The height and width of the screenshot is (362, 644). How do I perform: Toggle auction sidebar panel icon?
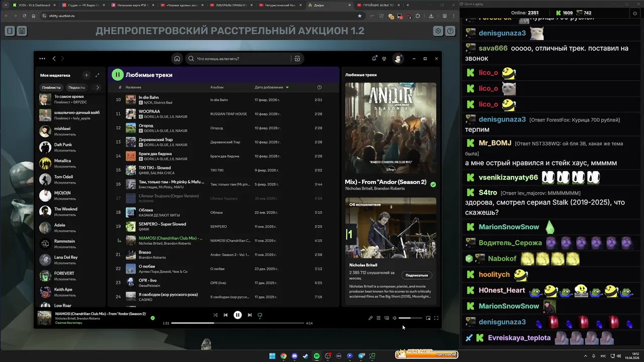[x=10, y=31]
